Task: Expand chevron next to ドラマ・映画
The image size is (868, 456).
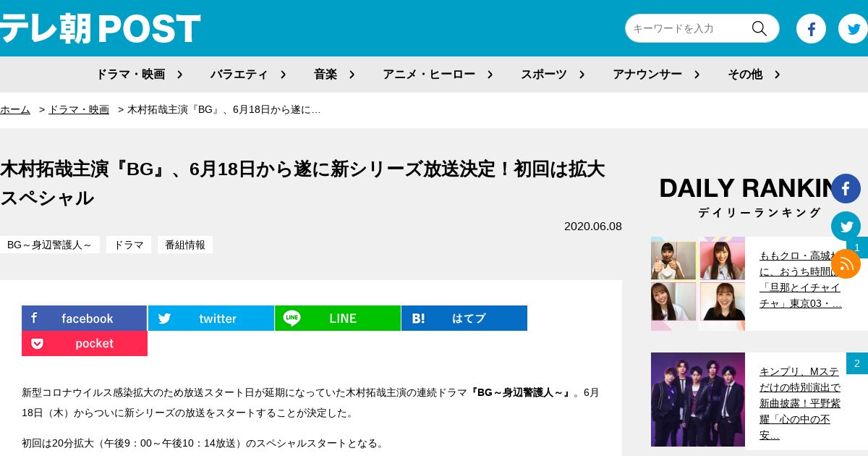Action: point(179,74)
